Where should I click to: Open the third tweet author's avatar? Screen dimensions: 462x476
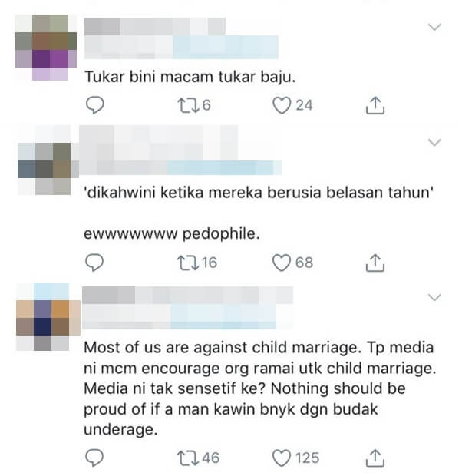(x=48, y=317)
